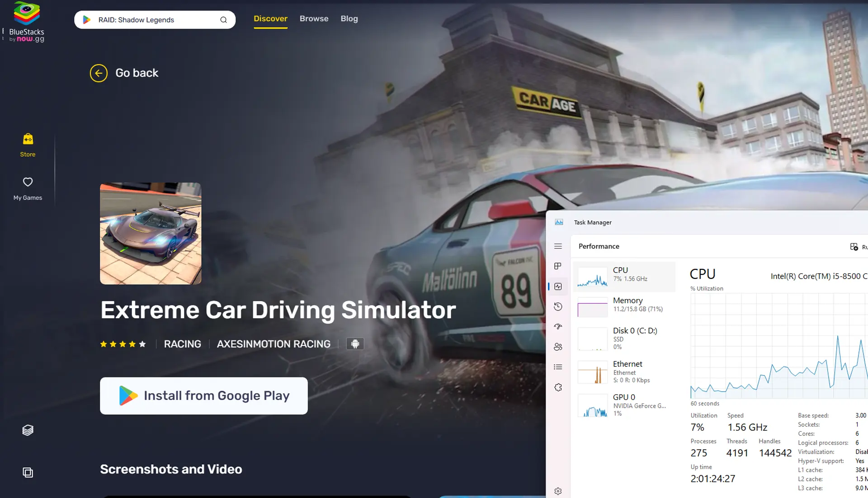The height and width of the screenshot is (498, 868).
Task: Open Startup apps in Task Manager
Action: (x=558, y=326)
